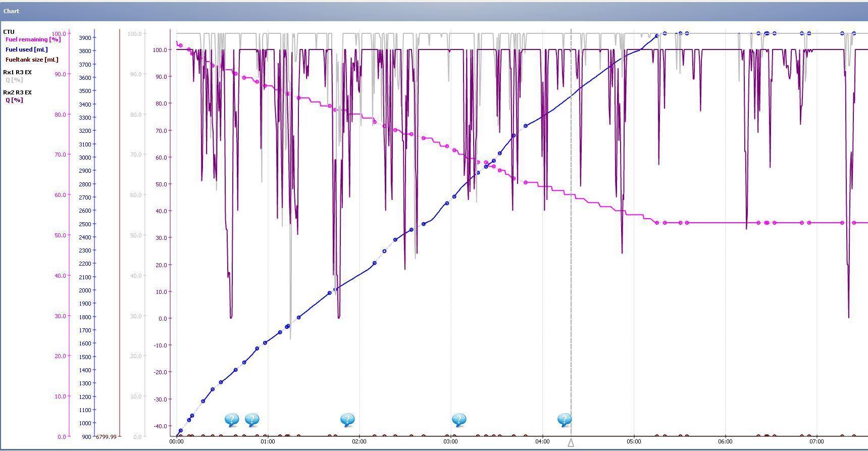Click the 3900 tick on Fuel used axis
The height and width of the screenshot is (451, 868).
[85, 38]
